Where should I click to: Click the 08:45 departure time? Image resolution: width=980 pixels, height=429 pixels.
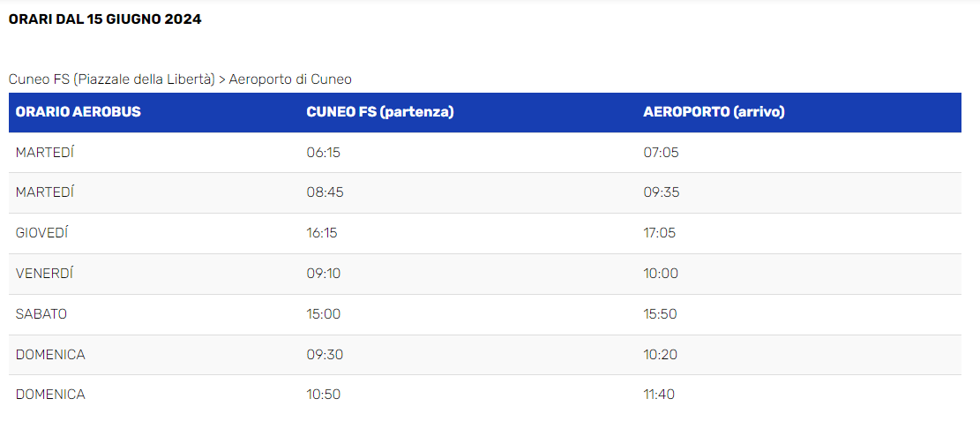[x=324, y=192]
